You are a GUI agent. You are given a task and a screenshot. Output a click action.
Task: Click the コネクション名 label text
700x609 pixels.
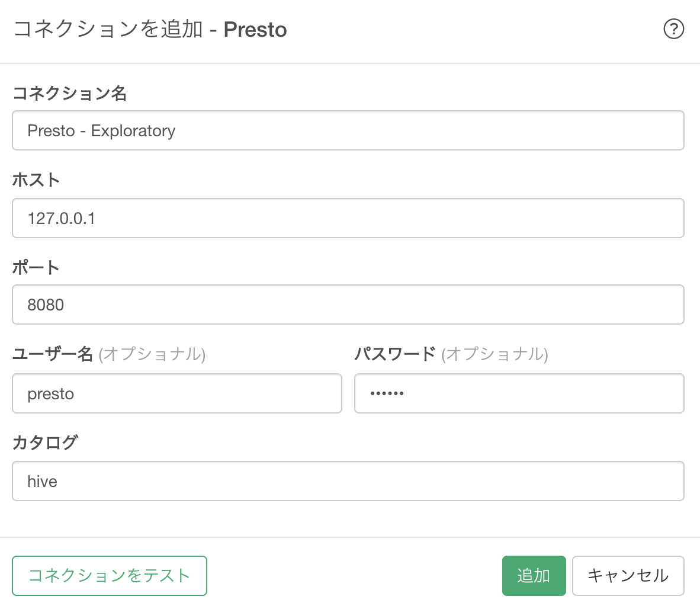[70, 94]
